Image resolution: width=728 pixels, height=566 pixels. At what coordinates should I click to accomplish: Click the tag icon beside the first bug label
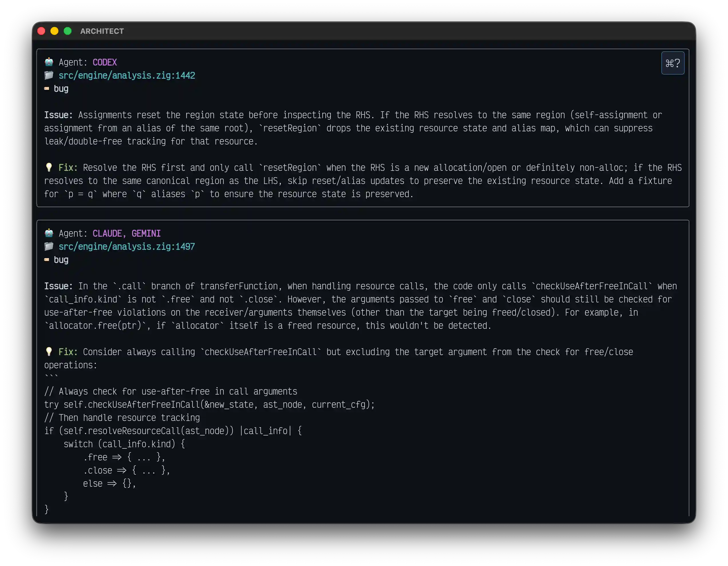pyautogui.click(x=47, y=88)
